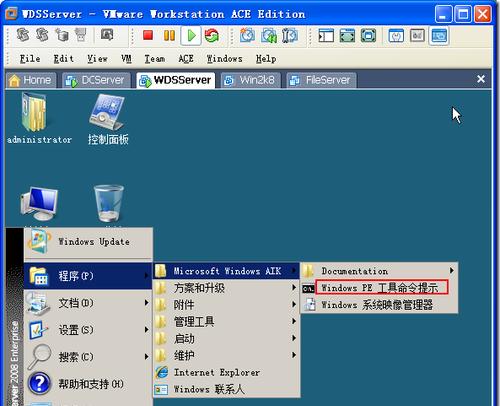Expand the 启动 Startup submenu
Viewport: 500px width, 406px height.
[x=226, y=339]
